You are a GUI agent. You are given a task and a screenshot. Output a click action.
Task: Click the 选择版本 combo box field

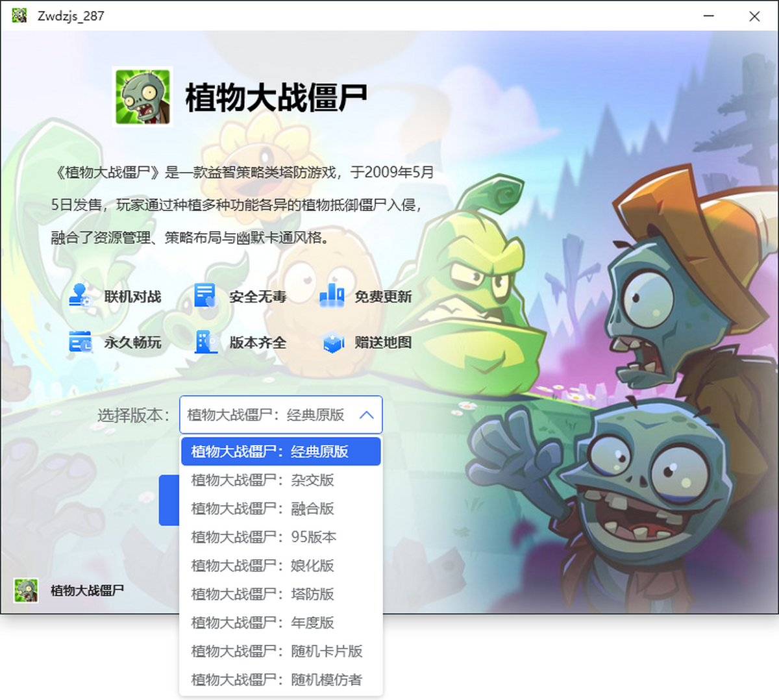click(x=280, y=415)
